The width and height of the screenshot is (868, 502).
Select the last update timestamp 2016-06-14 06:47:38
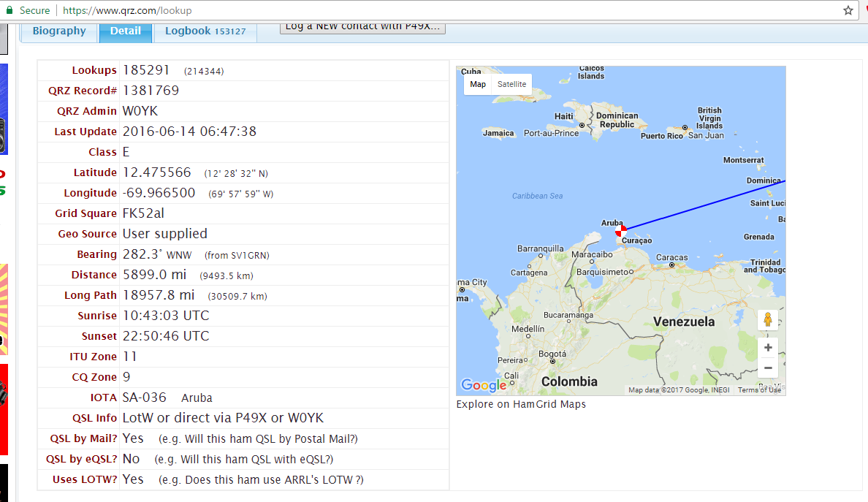coord(189,132)
